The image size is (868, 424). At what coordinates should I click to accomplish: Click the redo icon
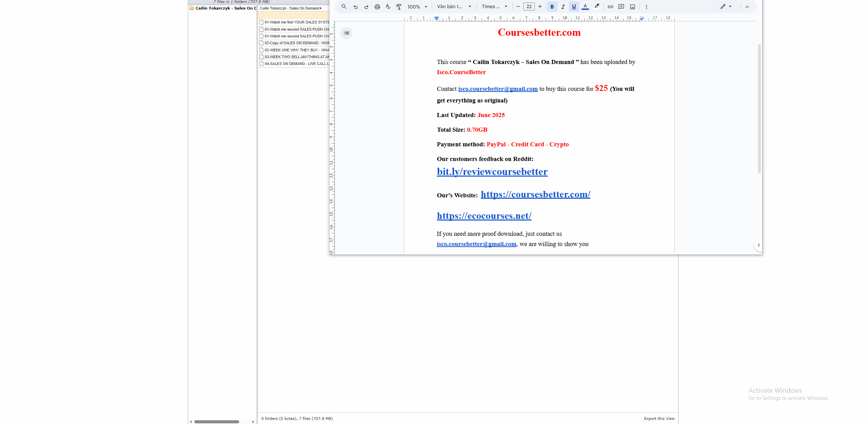click(366, 7)
